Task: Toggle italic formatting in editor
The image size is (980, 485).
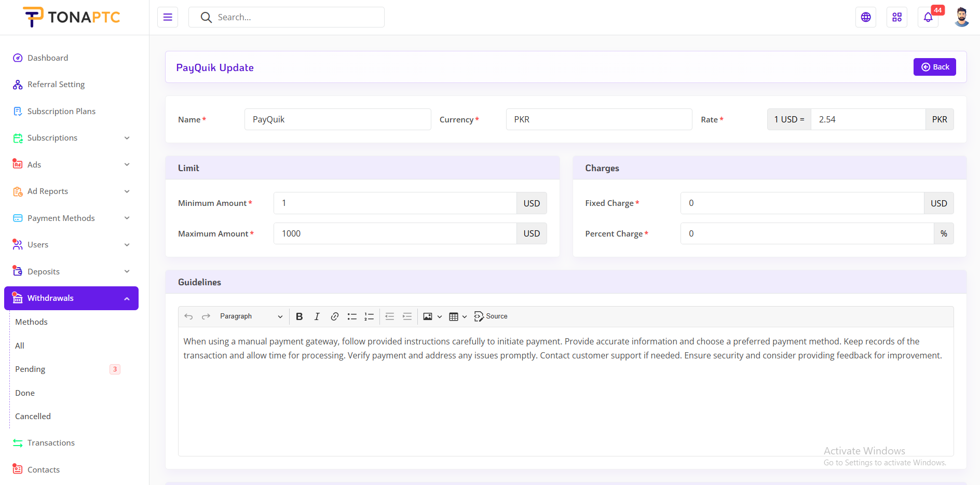Action: click(317, 316)
